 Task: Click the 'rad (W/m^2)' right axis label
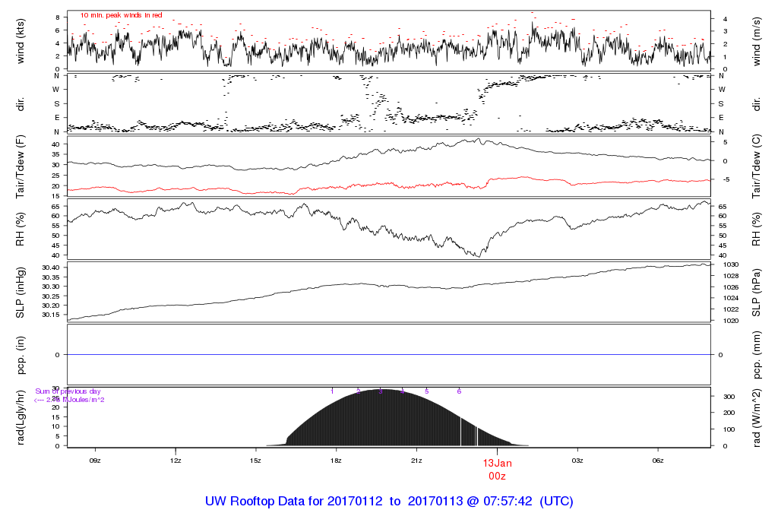(x=757, y=417)
